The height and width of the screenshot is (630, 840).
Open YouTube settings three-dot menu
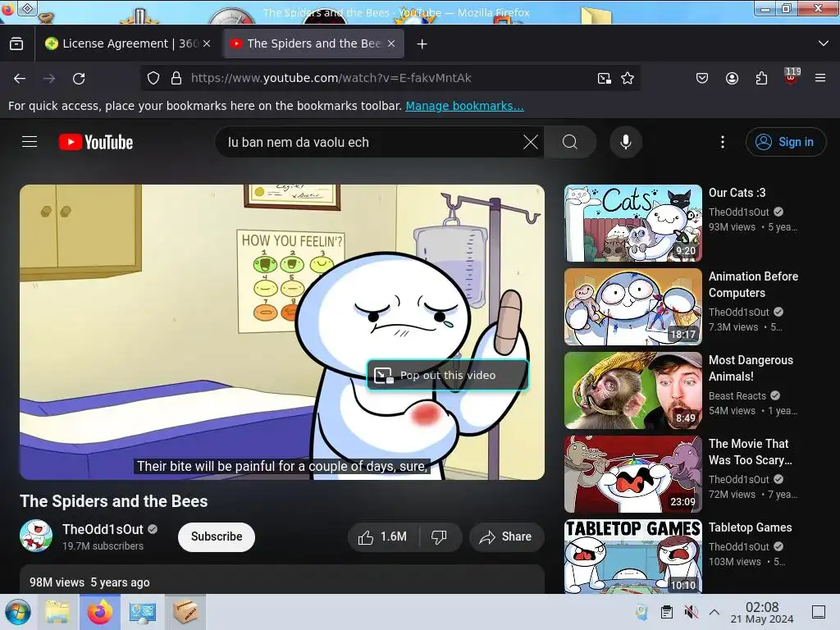[723, 142]
